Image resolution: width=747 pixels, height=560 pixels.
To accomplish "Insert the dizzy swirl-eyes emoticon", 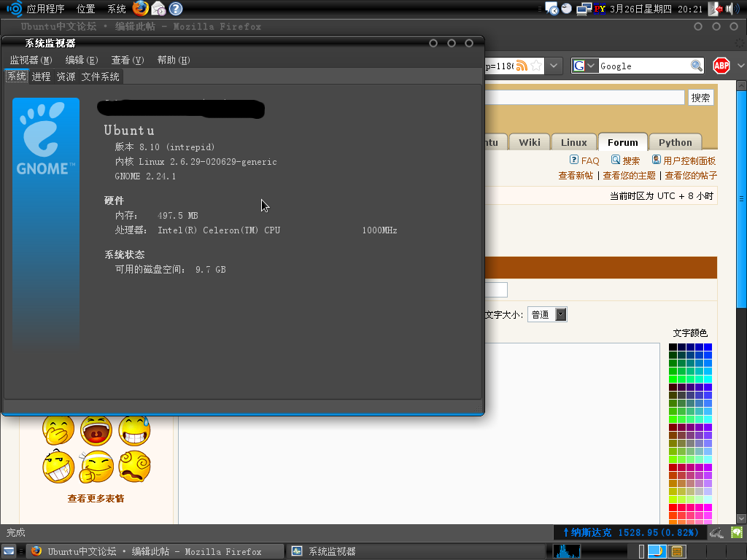I will (135, 467).
